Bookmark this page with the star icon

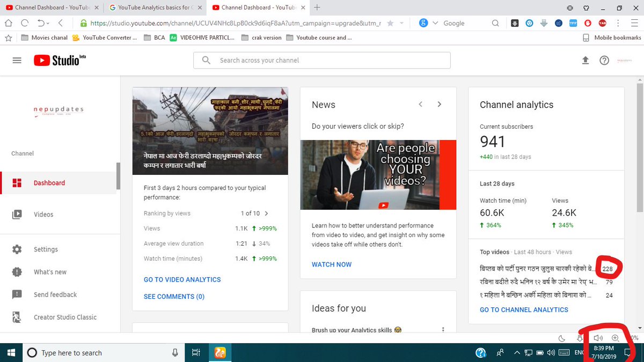tap(390, 23)
